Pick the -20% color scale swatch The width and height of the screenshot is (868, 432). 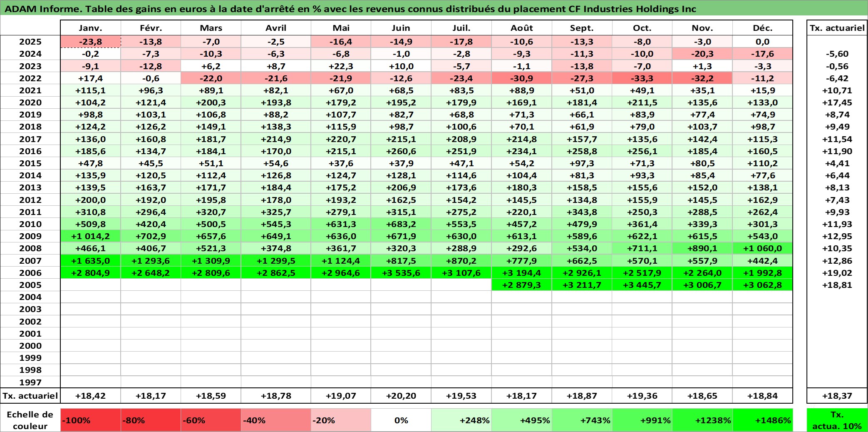coord(341,420)
